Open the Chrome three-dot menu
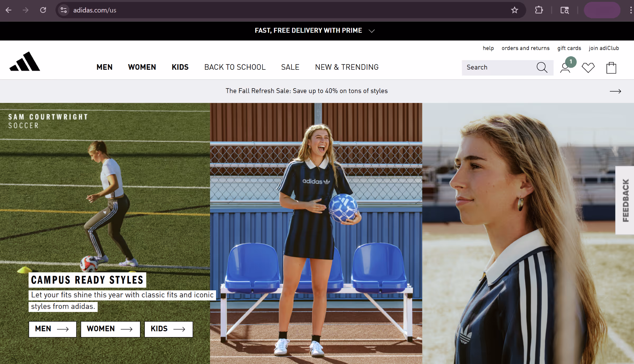This screenshot has width=634, height=364. point(631,10)
